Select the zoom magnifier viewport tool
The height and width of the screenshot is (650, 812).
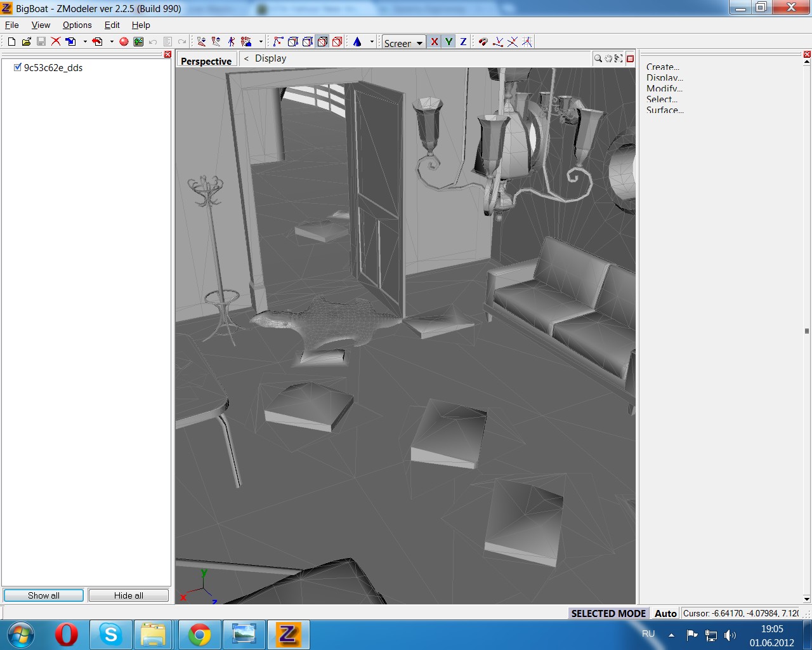[x=598, y=58]
